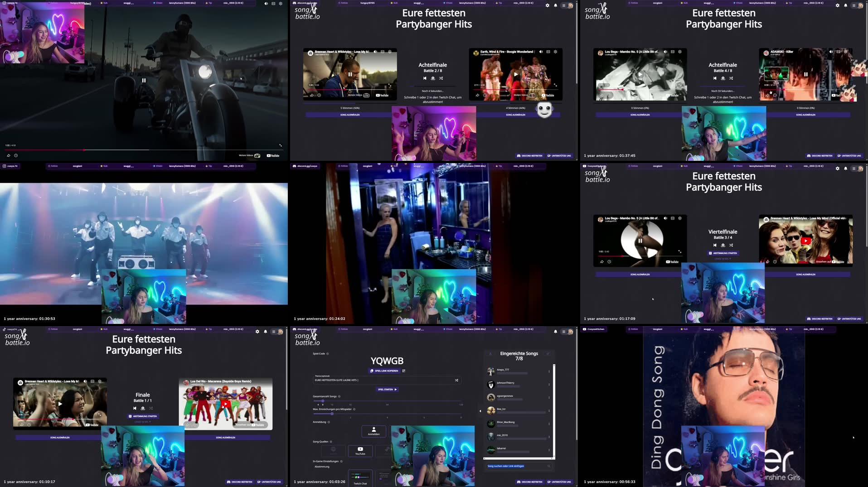Mute the Earth, Wind & Fire video

coord(541,52)
